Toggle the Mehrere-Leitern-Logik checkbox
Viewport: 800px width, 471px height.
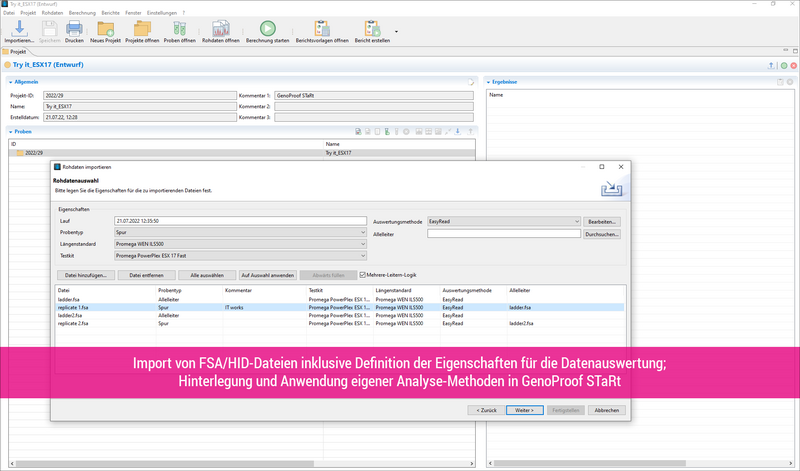coord(363,273)
